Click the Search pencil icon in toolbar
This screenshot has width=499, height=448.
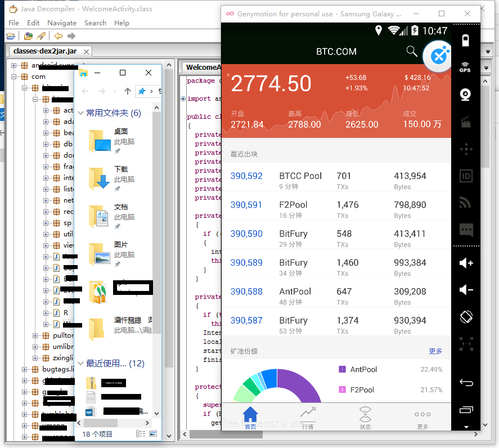point(42,36)
